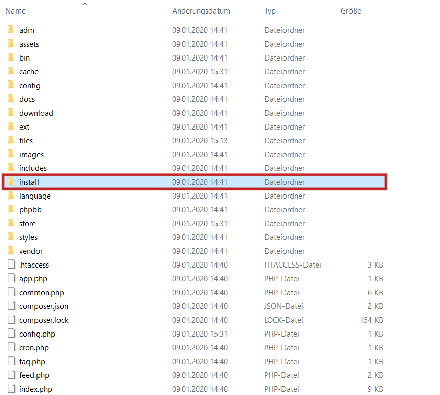
Task: Click the JSON-Datei type cell
Action: click(284, 306)
